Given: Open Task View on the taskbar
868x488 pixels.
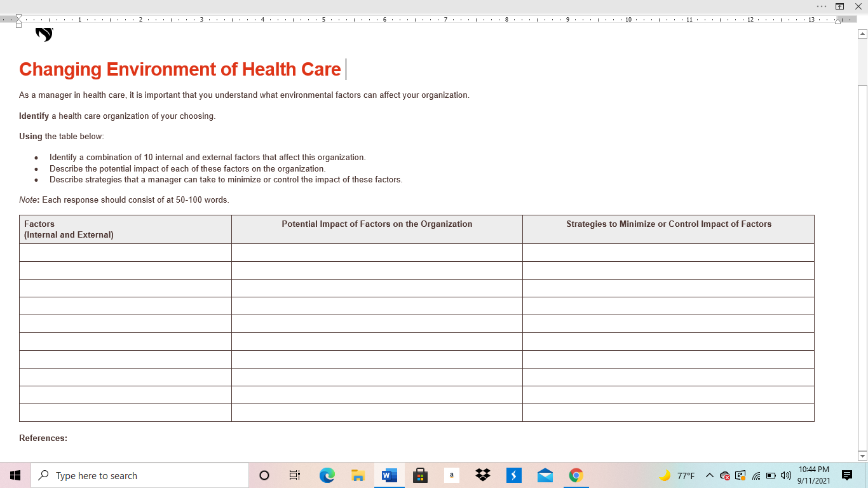Looking at the screenshot, I should tap(295, 475).
